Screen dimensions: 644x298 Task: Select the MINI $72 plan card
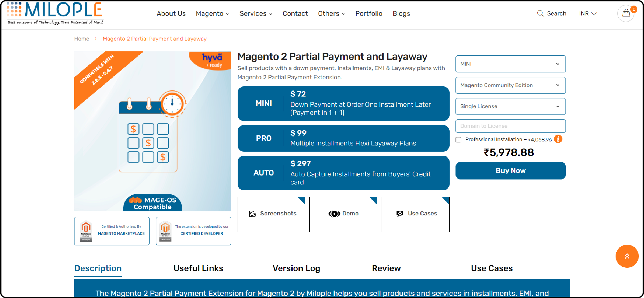click(x=343, y=104)
